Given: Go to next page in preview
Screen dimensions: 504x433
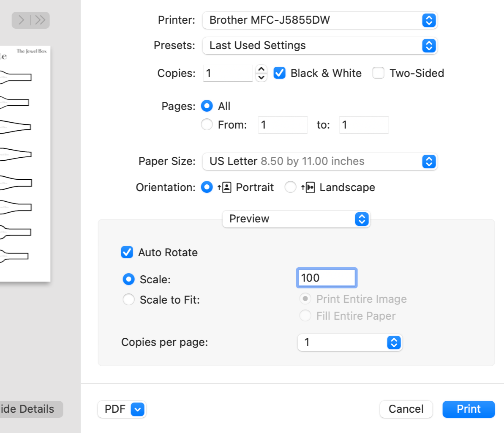Looking at the screenshot, I should (x=22, y=20).
